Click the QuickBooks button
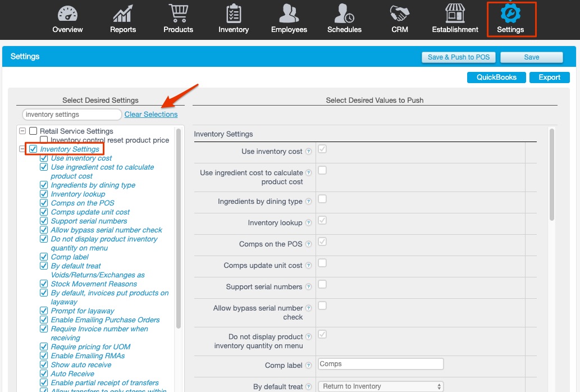This screenshot has width=580, height=392. [x=496, y=78]
